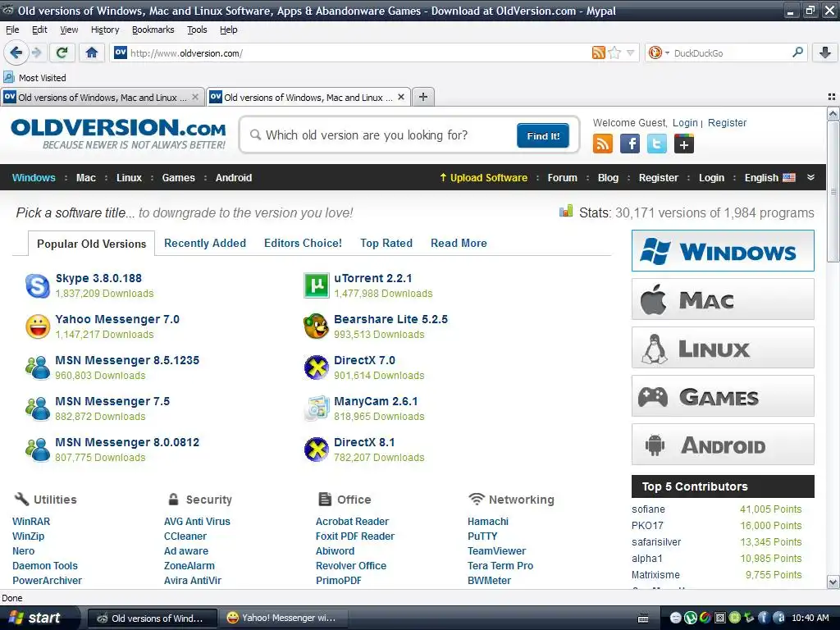Click the orange RSS icon under Welcome Guest
840x630 pixels.
pos(603,144)
